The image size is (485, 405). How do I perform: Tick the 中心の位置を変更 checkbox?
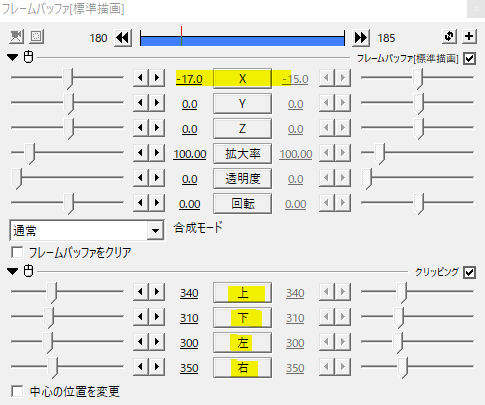pos(17,391)
